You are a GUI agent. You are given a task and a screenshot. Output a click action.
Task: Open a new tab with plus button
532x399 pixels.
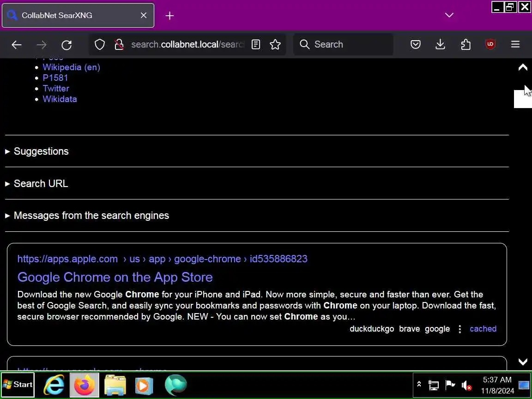(x=169, y=16)
